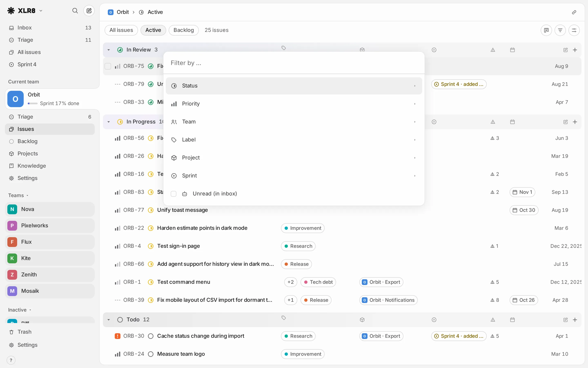Switch to Backlog tab
Viewport: 588px width, 368px height.
click(x=184, y=30)
